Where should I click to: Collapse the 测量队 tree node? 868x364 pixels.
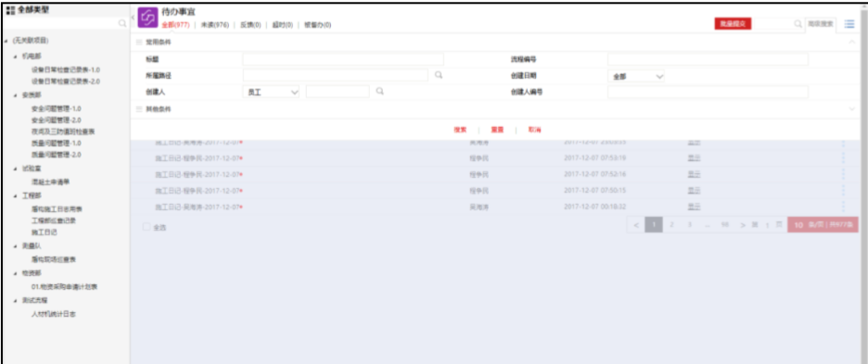pos(16,245)
